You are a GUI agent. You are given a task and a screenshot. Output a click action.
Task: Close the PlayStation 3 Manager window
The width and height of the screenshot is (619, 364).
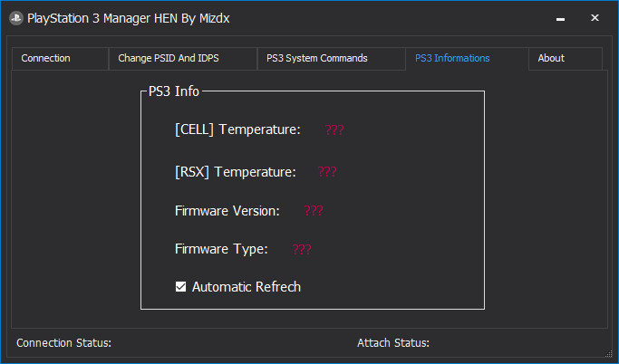(595, 18)
